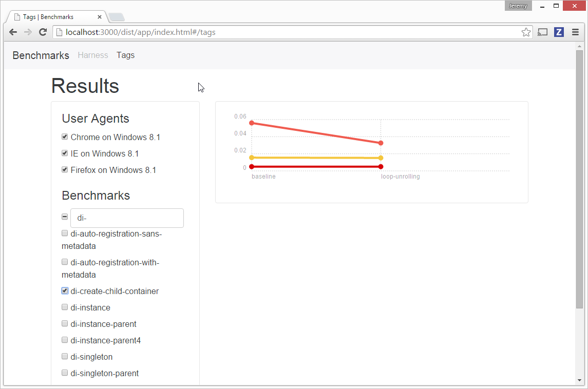588x389 pixels.
Task: Click the page scrollbar up arrow
Action: [x=579, y=47]
